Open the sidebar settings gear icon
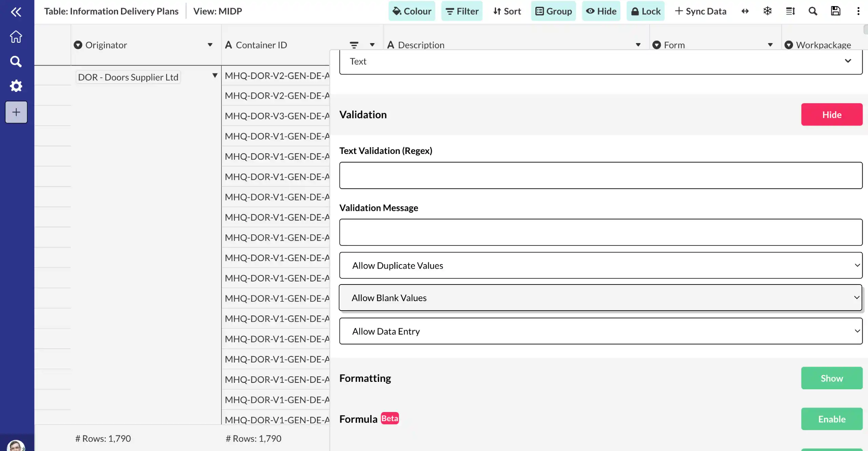The height and width of the screenshot is (451, 868). 16,86
